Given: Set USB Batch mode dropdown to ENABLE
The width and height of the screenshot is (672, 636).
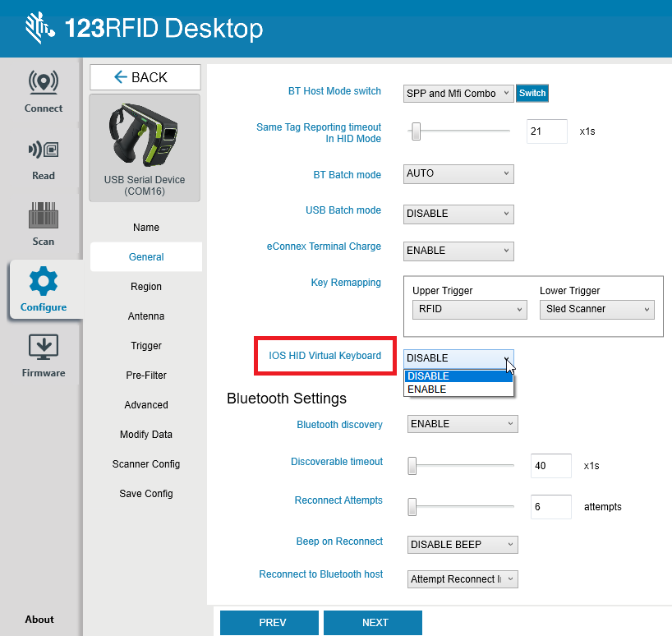Looking at the screenshot, I should pyautogui.click(x=458, y=214).
